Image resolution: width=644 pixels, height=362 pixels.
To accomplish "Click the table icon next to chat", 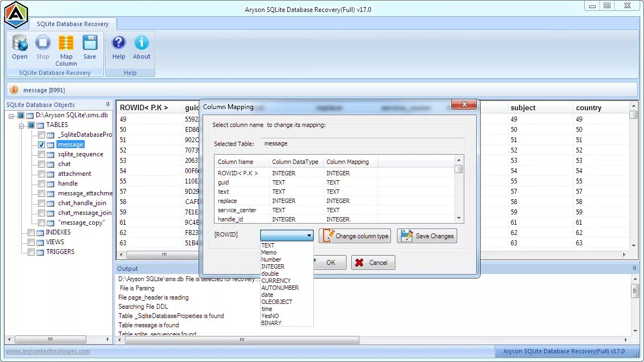I will [x=50, y=164].
